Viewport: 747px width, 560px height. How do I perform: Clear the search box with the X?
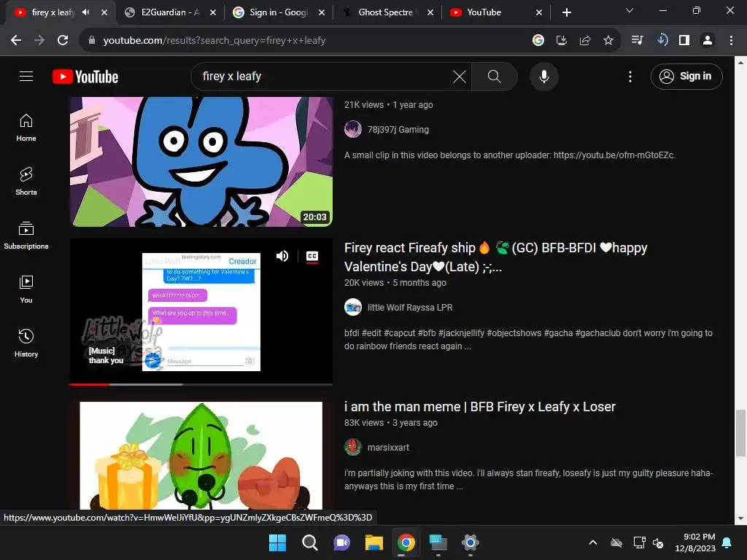(460, 76)
